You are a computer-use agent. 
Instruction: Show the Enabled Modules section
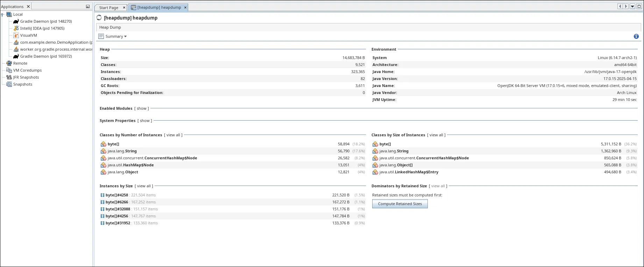coord(141,108)
